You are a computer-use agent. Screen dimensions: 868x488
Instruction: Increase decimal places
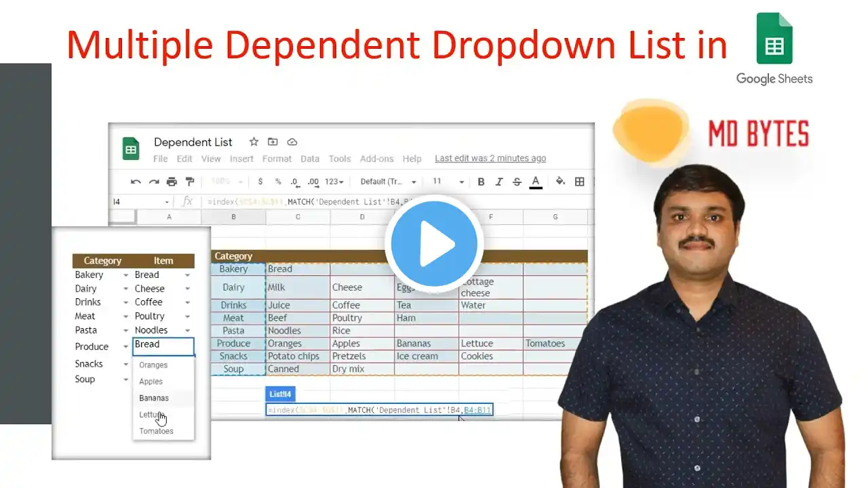pos(313,182)
